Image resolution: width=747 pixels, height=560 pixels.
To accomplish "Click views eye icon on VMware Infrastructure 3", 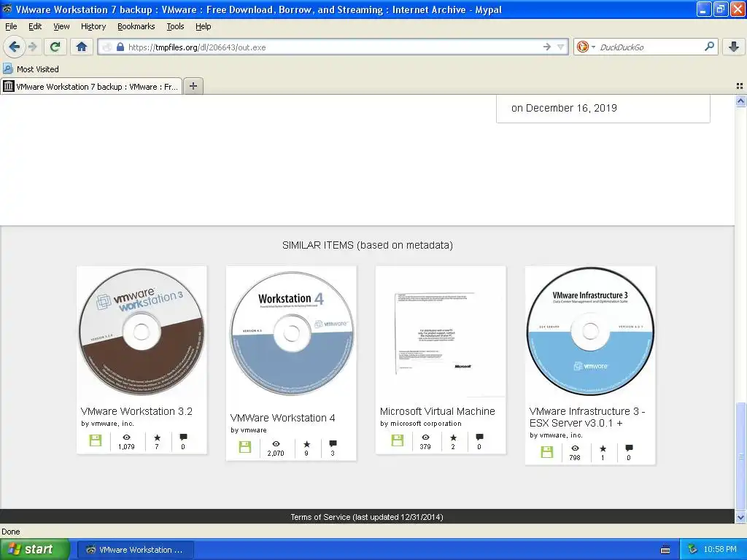I will click(575, 448).
